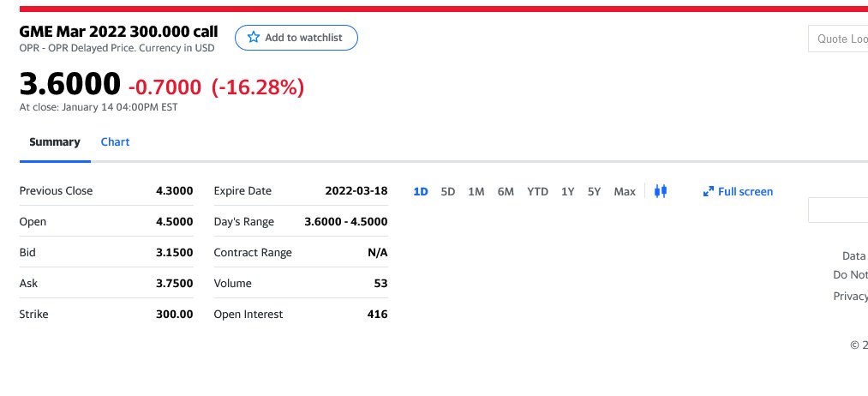Select the Max chart range
Screen dimensions: 868x396
625,192
